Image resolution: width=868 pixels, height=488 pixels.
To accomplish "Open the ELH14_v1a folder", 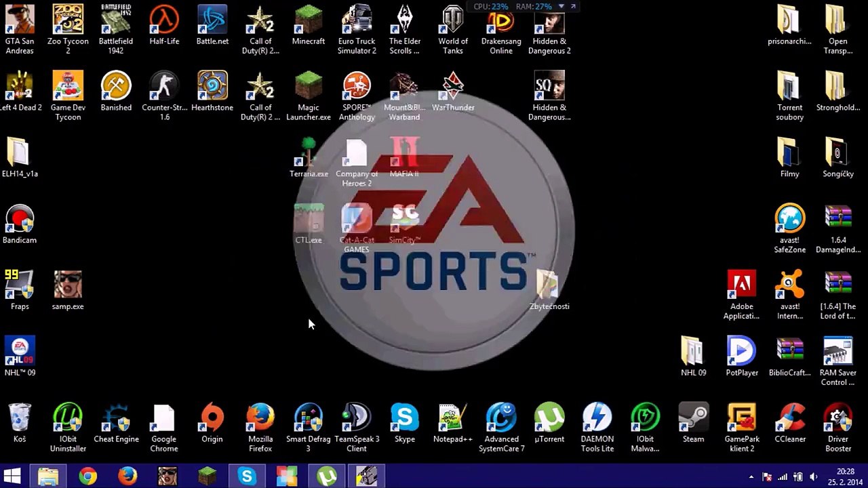I will point(20,158).
